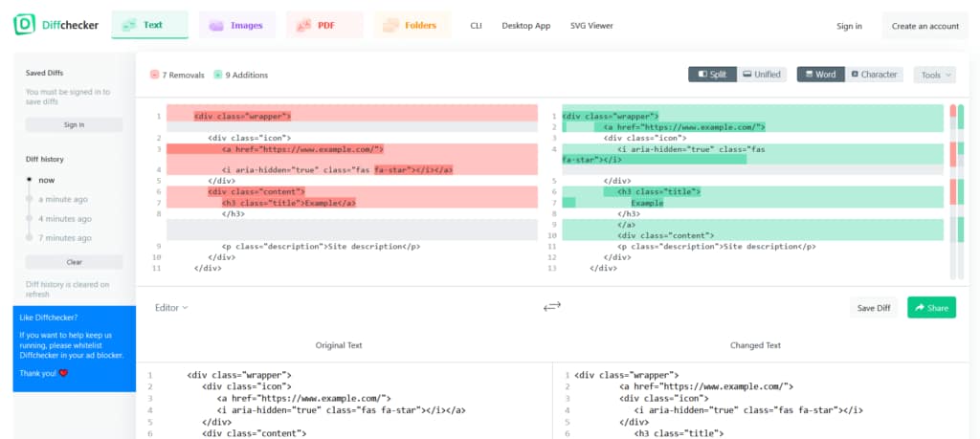Open the CLI menu link
The image size is (980, 439).
coord(477,26)
